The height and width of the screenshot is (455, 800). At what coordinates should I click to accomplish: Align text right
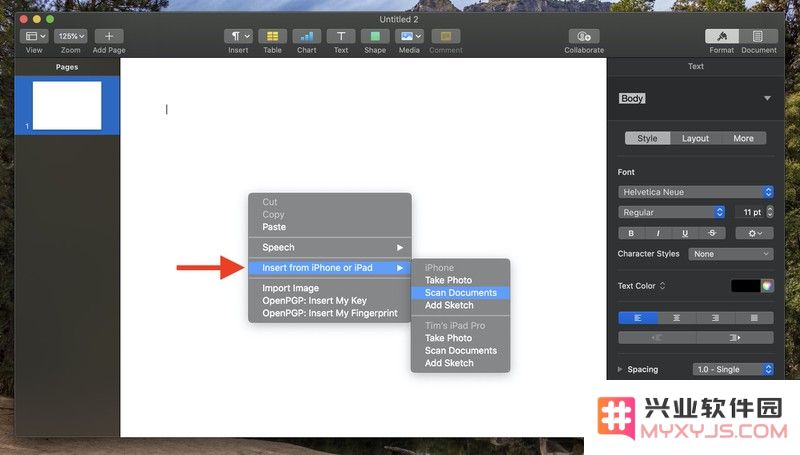715,318
